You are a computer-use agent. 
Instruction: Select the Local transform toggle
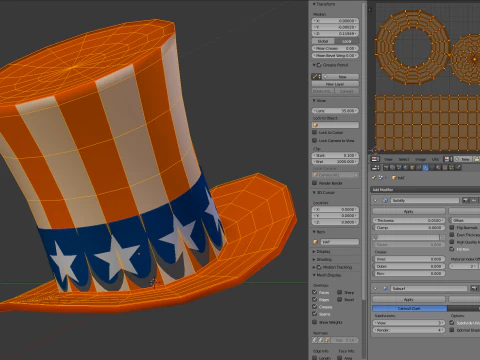tap(347, 41)
